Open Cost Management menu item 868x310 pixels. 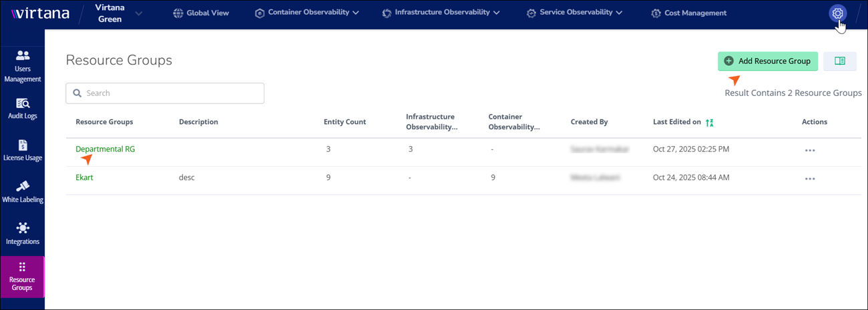click(x=689, y=13)
